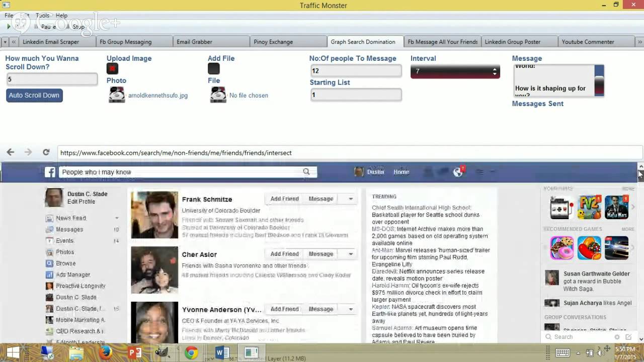Open Mafia Wars game icon
Screen dimensions: 644x362
click(x=616, y=207)
